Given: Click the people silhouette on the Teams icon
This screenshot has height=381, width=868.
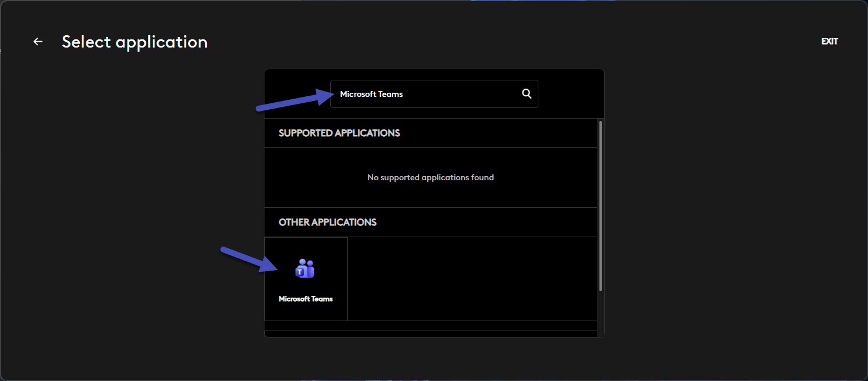Looking at the screenshot, I should (308, 266).
